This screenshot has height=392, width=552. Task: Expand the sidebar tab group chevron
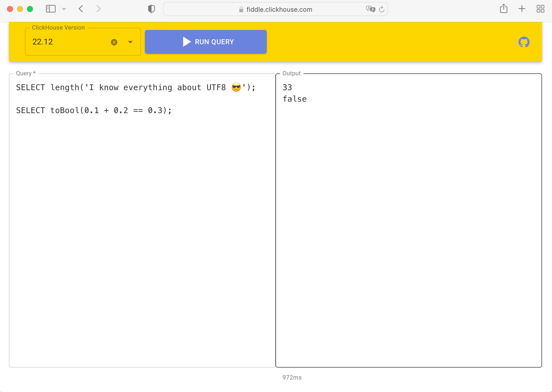point(64,9)
